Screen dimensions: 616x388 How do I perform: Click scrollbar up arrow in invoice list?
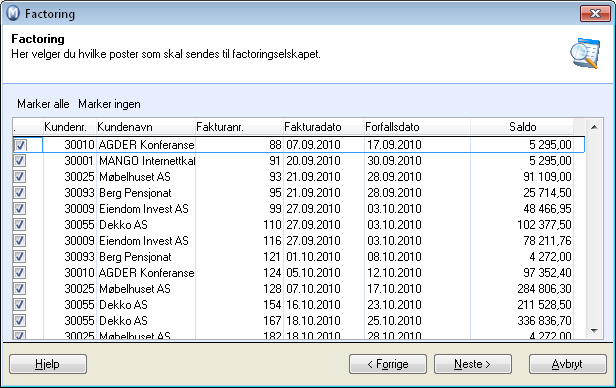point(594,127)
